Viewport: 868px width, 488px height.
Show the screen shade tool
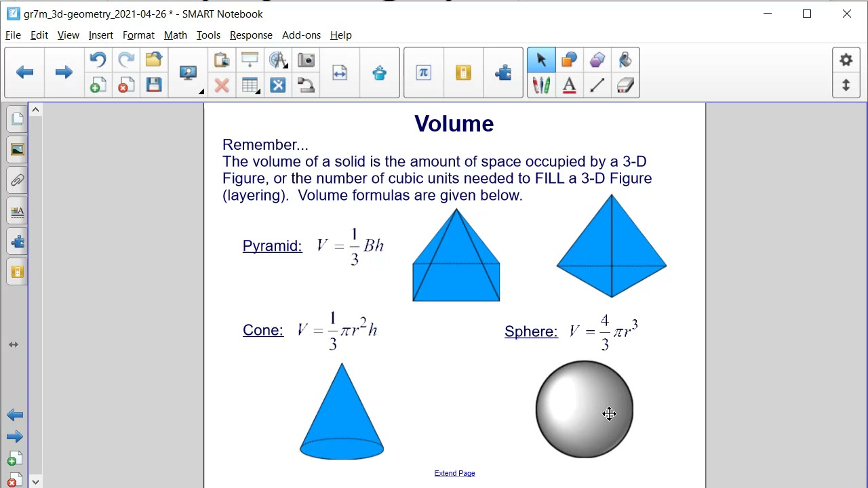pos(250,60)
